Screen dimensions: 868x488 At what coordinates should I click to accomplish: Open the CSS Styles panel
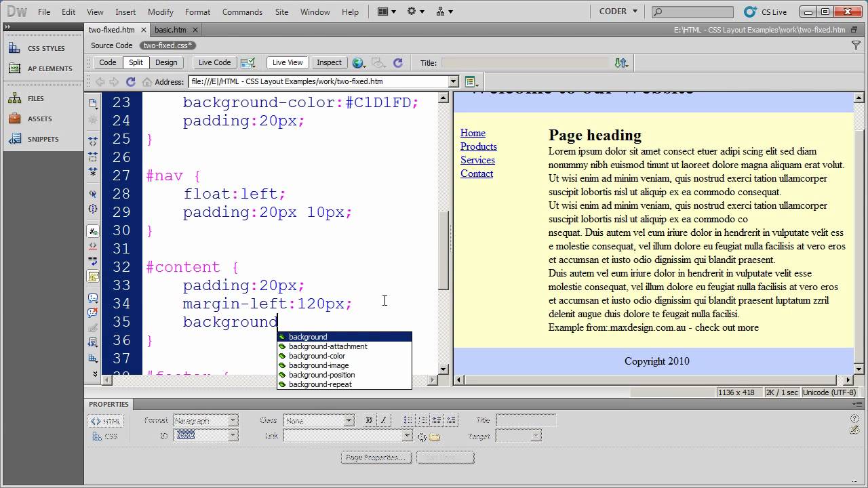pyautogui.click(x=45, y=48)
